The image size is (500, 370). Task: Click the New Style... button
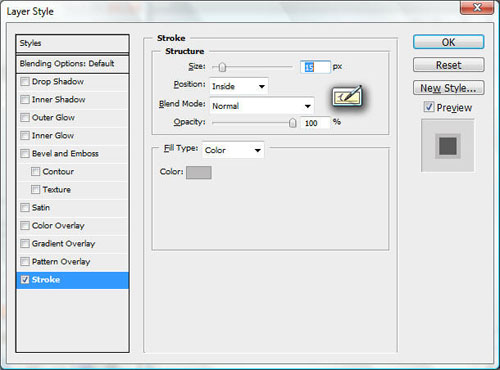click(x=448, y=88)
